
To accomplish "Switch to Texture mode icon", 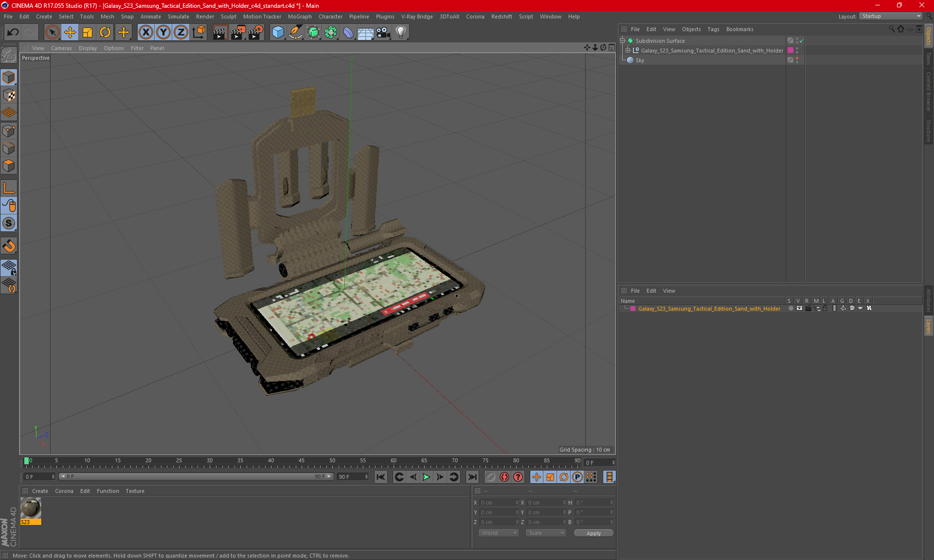I will 9,95.
